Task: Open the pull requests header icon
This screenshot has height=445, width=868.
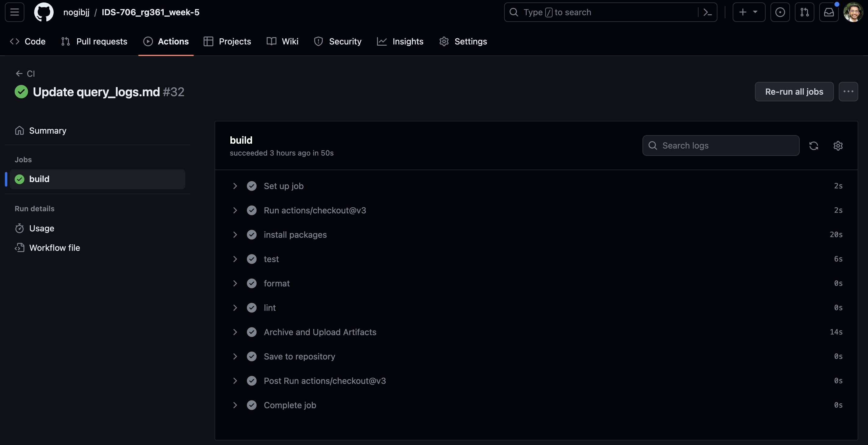Action: [x=804, y=12]
